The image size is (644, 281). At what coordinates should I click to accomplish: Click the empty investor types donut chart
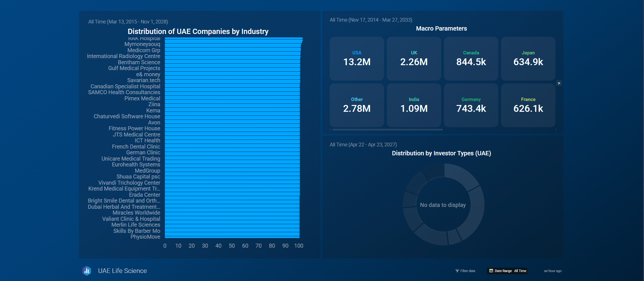point(443,204)
